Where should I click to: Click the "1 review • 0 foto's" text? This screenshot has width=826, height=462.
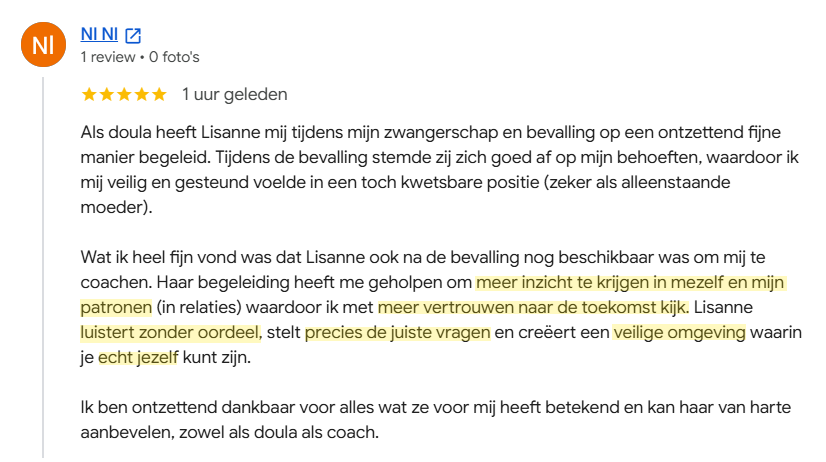140,57
